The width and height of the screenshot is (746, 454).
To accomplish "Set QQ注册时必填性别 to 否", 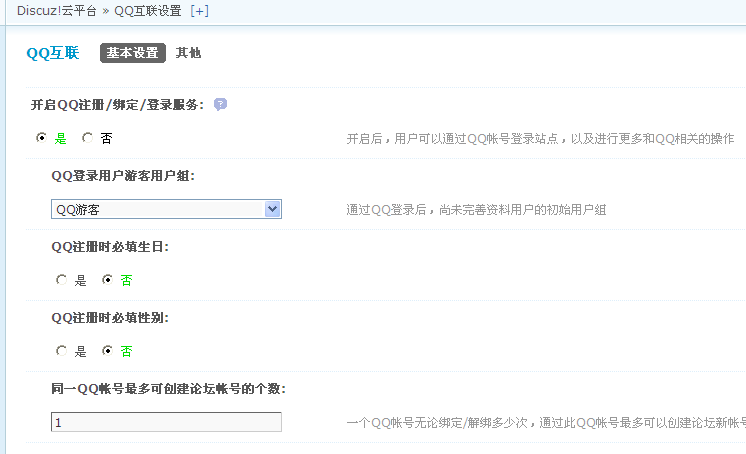I will (108, 351).
